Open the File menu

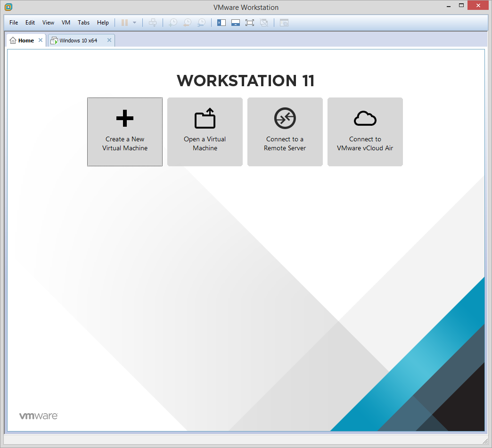[14, 23]
